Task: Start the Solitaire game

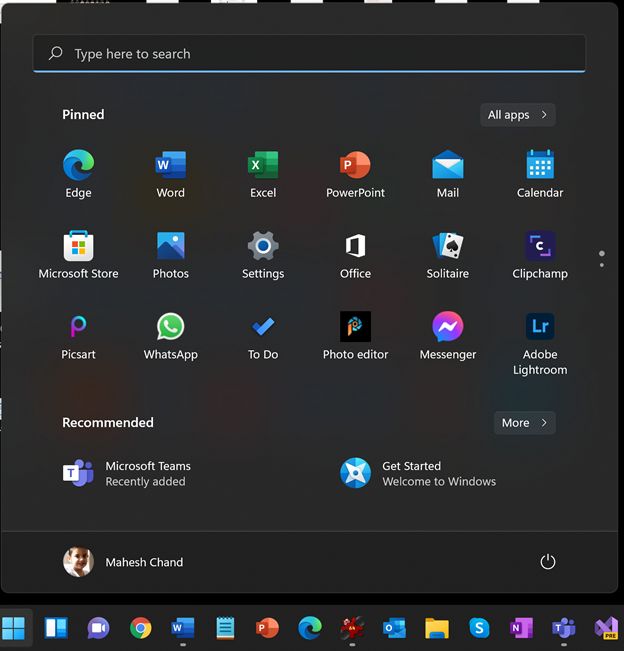Action: (448, 255)
